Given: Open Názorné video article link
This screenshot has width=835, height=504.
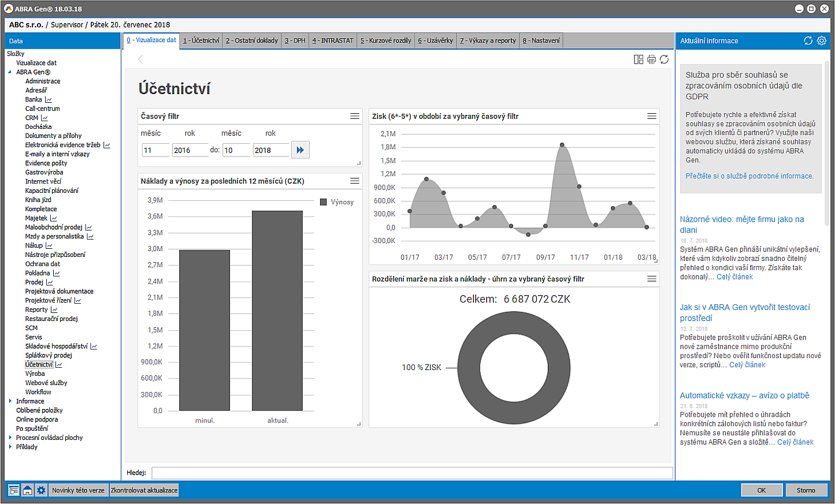Looking at the screenshot, I should tap(742, 225).
